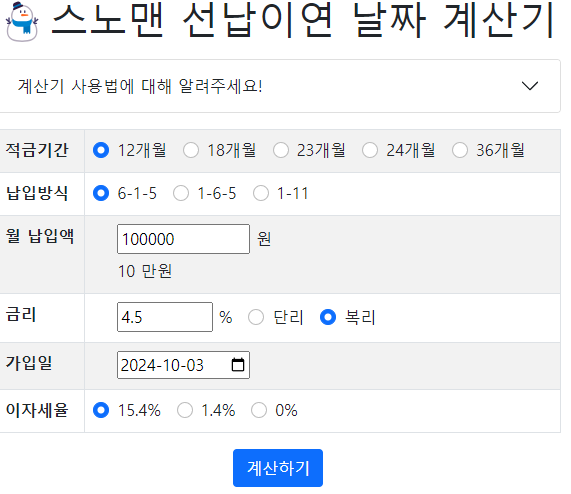Click the 적금기간 row label

coord(37,150)
